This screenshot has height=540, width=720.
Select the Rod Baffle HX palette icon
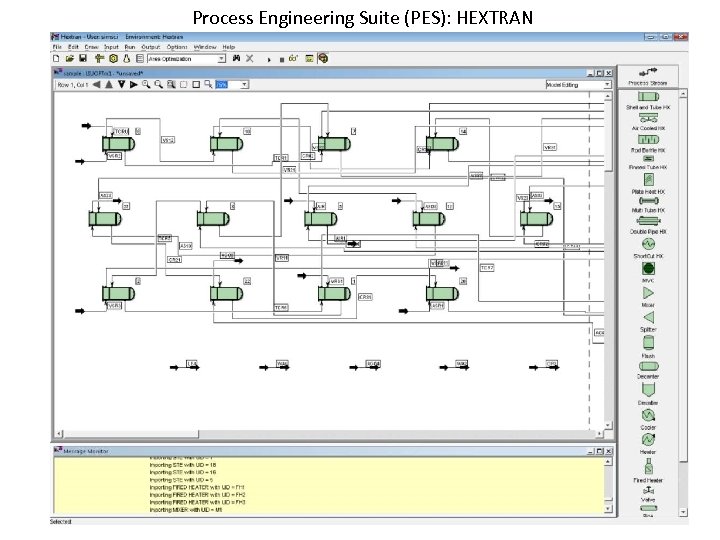point(648,139)
